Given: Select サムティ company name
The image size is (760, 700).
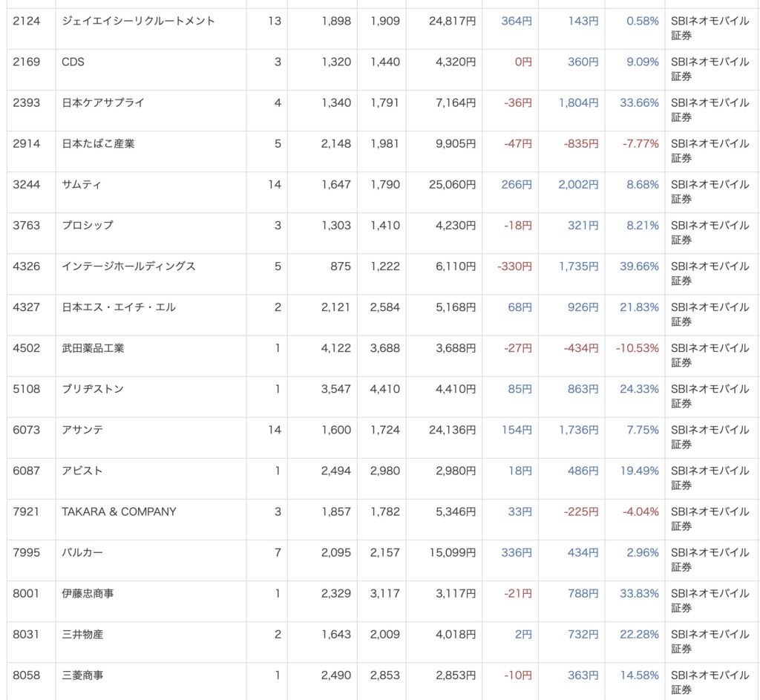Looking at the screenshot, I should pos(82,185).
